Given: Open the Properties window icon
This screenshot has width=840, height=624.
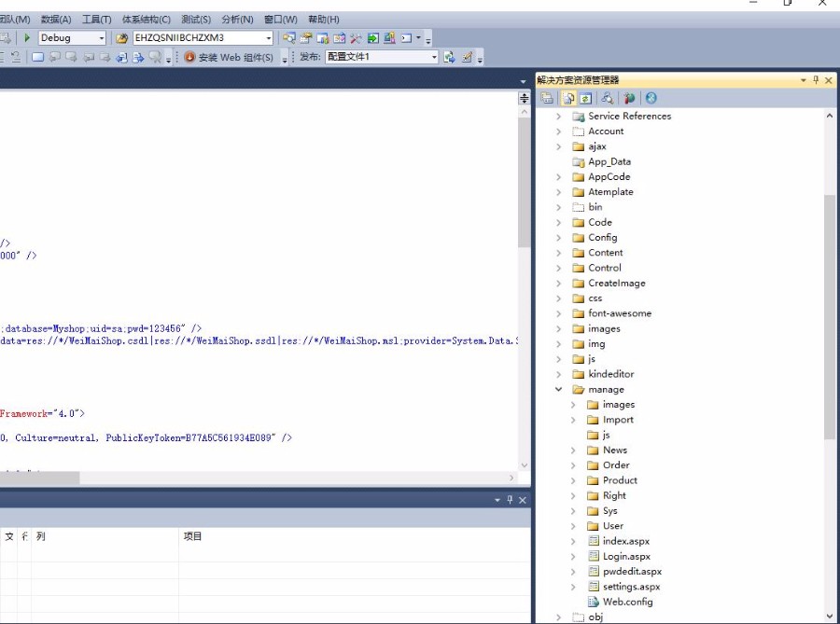Looking at the screenshot, I should [306, 38].
